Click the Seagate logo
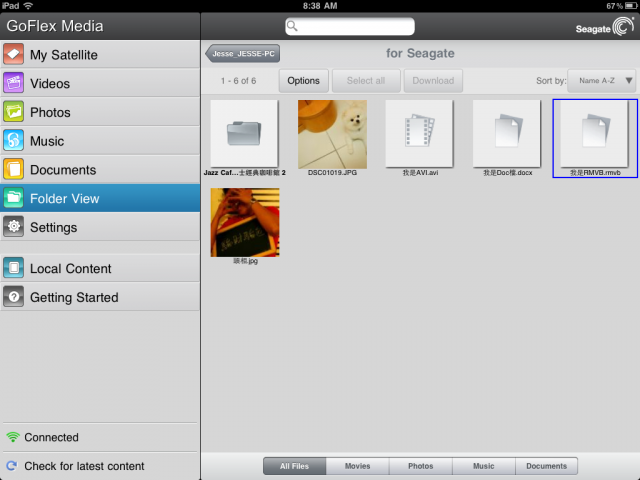 click(604, 27)
